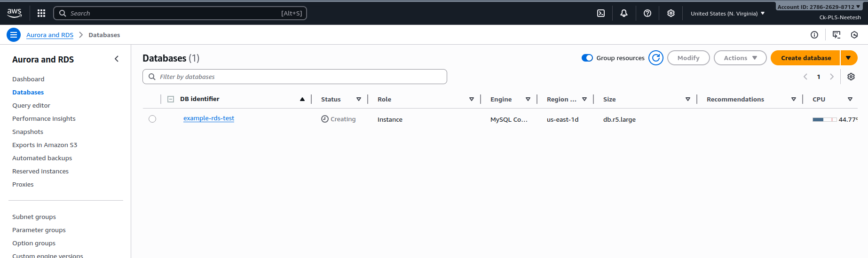Sort by DB identifier ascending arrow

(x=302, y=99)
